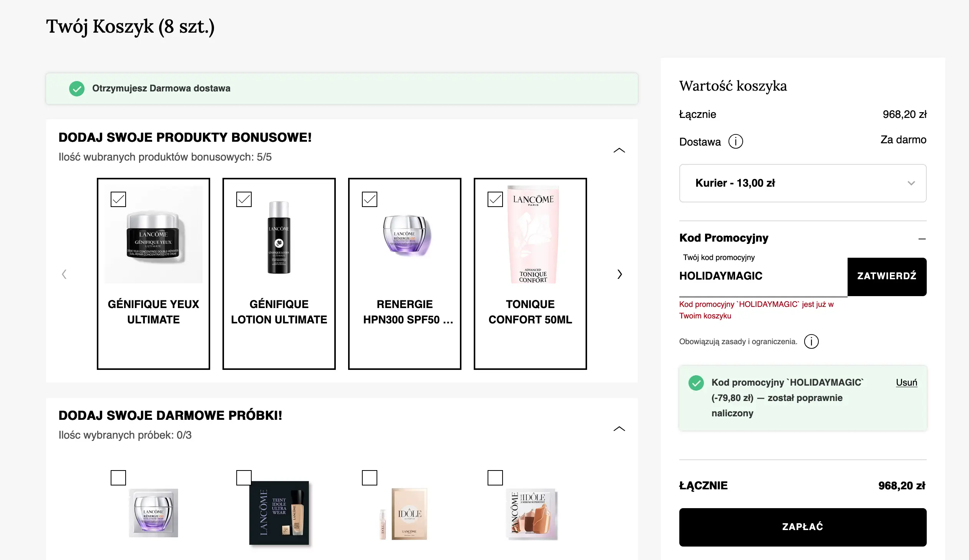Select the Idôle perfume sample checkbox

coord(369,477)
